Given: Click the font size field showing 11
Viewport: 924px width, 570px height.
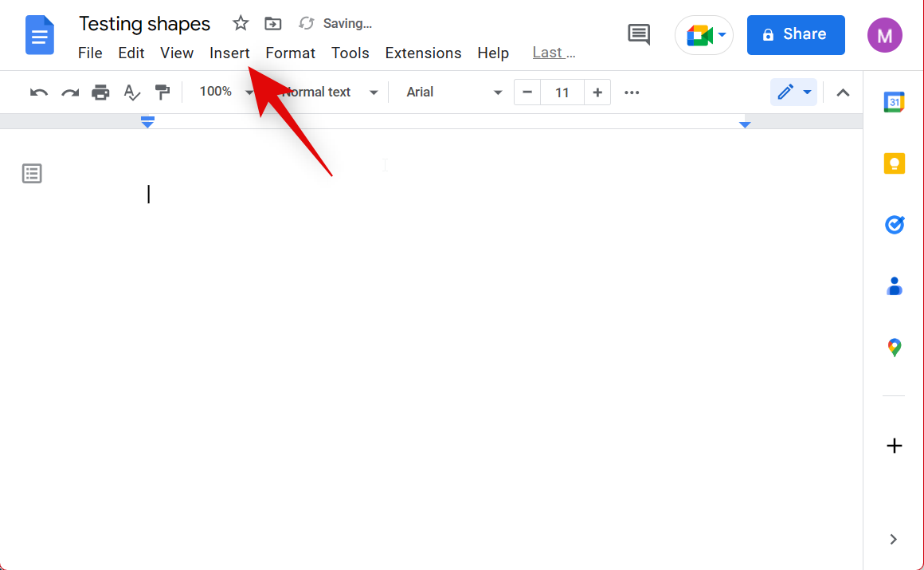Looking at the screenshot, I should (562, 92).
